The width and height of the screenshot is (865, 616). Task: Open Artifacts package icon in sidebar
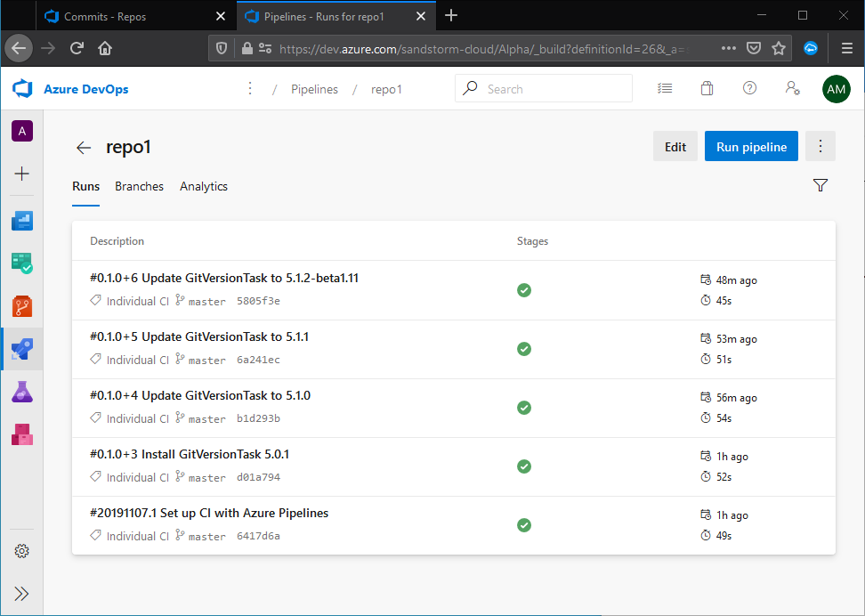click(x=22, y=434)
